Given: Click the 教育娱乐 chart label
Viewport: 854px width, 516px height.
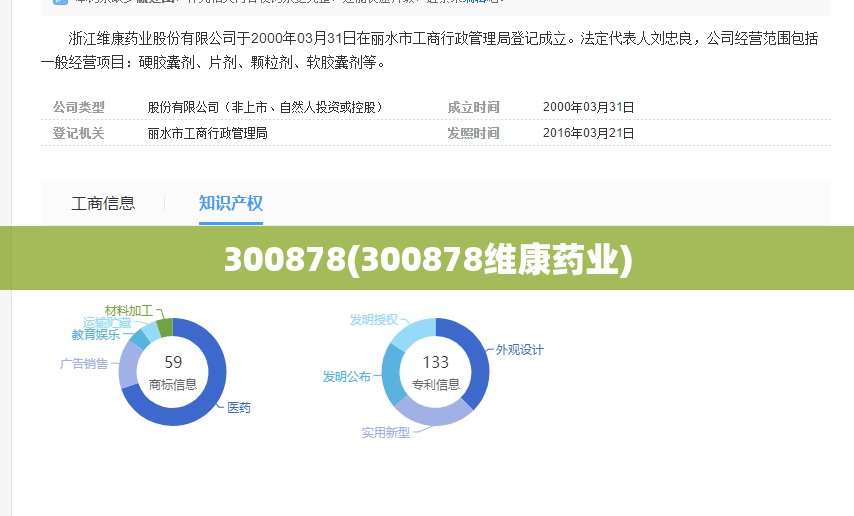Looking at the screenshot, I should [96, 334].
